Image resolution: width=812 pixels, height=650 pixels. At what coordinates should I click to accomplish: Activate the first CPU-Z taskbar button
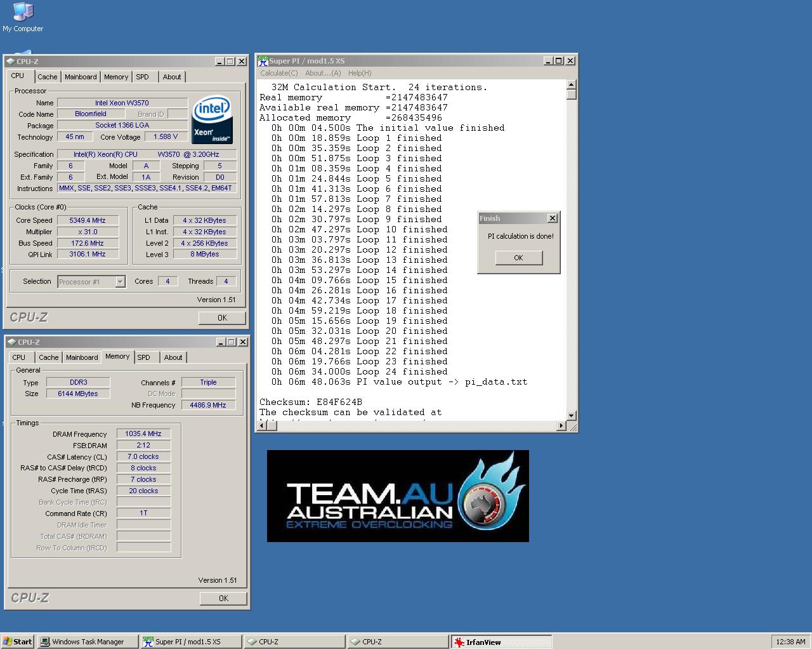295,642
